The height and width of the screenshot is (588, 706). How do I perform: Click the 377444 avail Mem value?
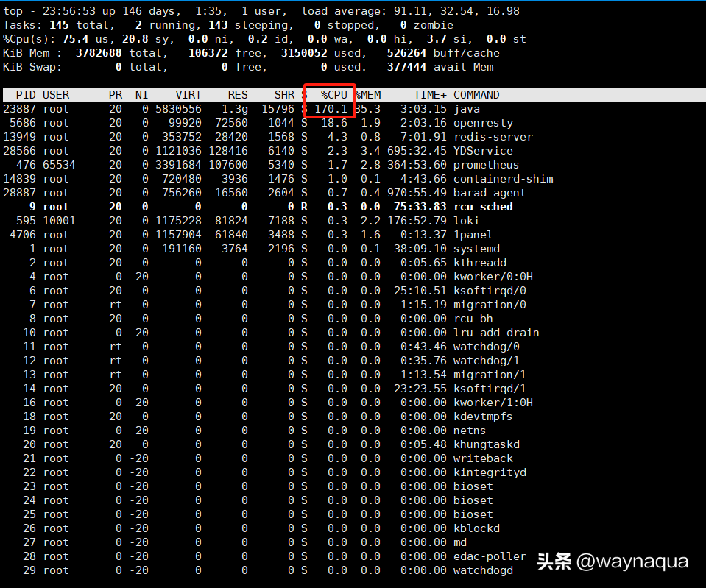(x=406, y=67)
